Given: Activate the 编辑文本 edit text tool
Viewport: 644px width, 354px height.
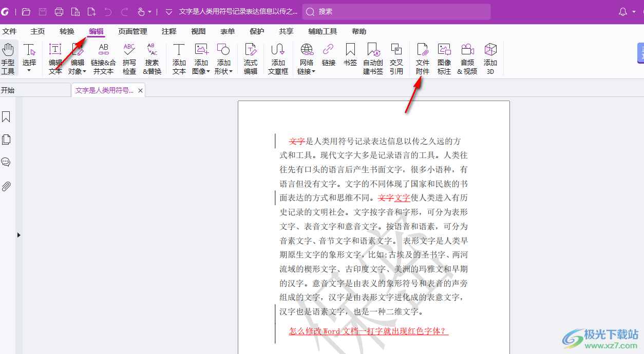Looking at the screenshot, I should [55, 58].
